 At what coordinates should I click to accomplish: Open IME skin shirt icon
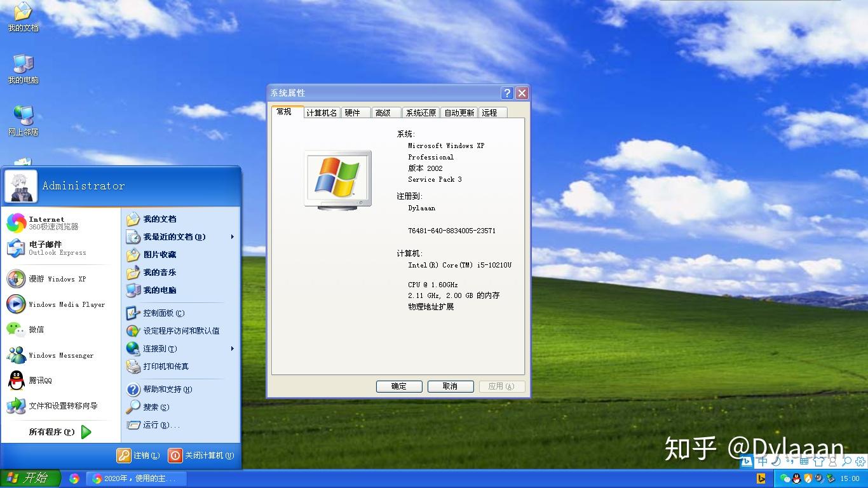tap(818, 462)
